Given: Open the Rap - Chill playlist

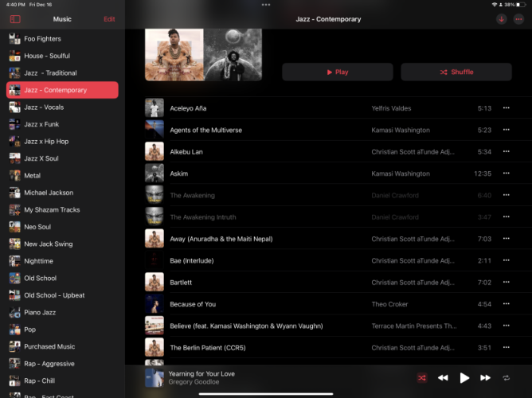Looking at the screenshot, I should (x=62, y=380).
